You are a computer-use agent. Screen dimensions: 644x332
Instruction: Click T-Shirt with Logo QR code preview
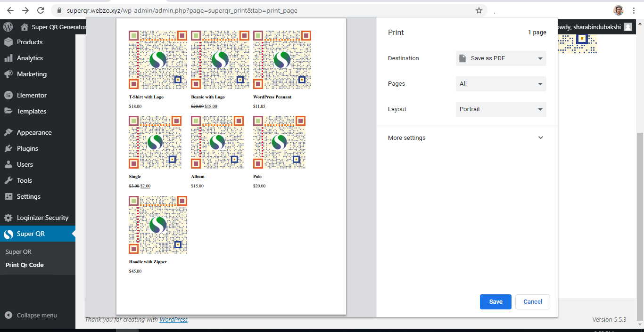158,60
